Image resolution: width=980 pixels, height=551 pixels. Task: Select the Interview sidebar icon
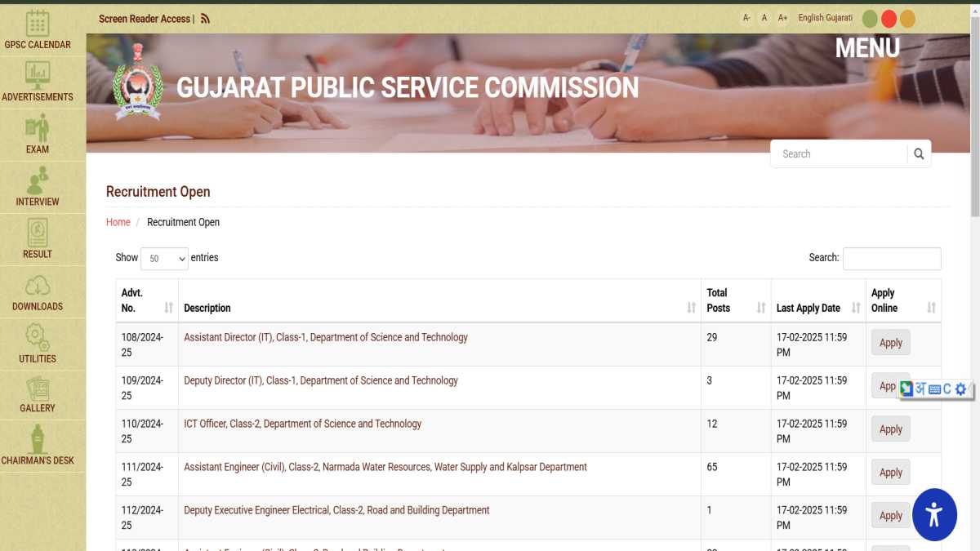(38, 180)
